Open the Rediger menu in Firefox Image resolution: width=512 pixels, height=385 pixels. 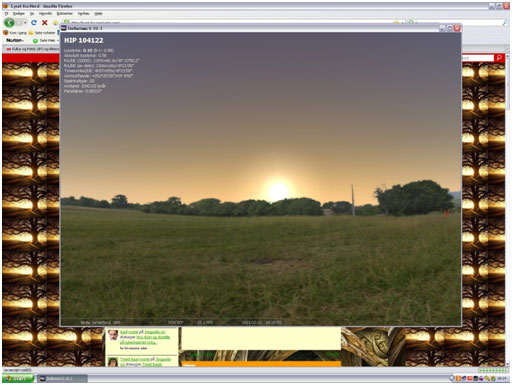pyautogui.click(x=19, y=14)
